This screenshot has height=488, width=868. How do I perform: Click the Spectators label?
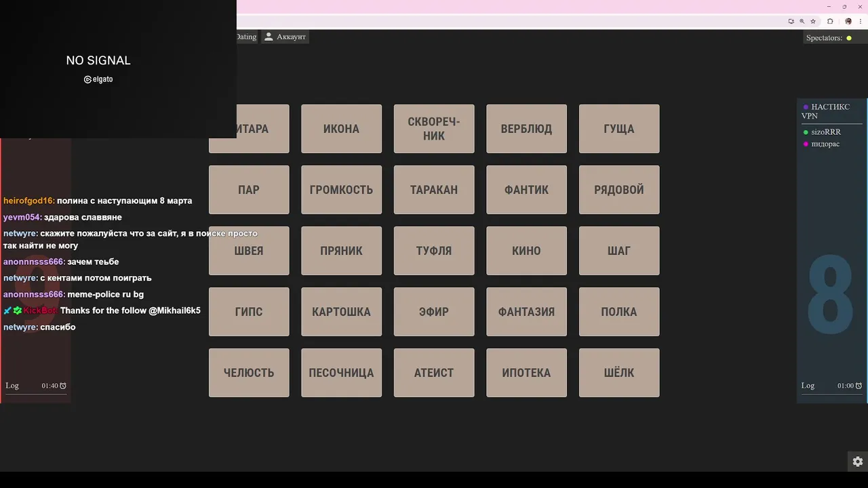pyautogui.click(x=824, y=38)
